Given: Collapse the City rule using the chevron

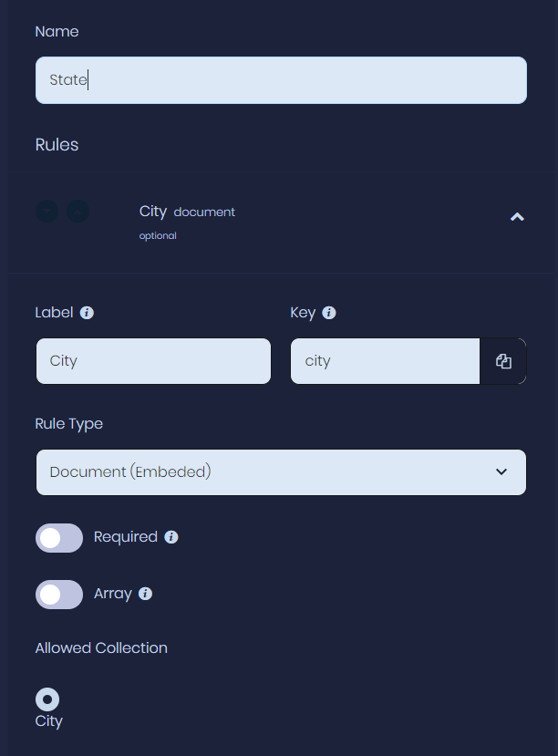Looking at the screenshot, I should (517, 218).
